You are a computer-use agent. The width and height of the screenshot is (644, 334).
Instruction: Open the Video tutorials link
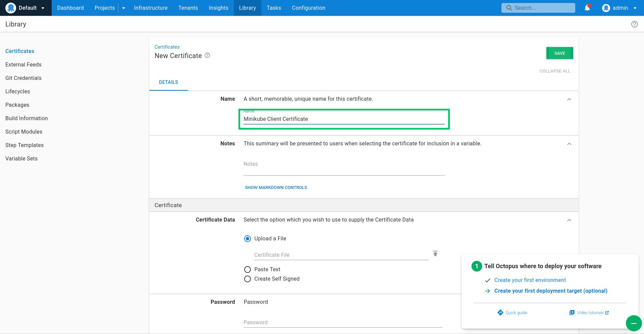(x=590, y=313)
